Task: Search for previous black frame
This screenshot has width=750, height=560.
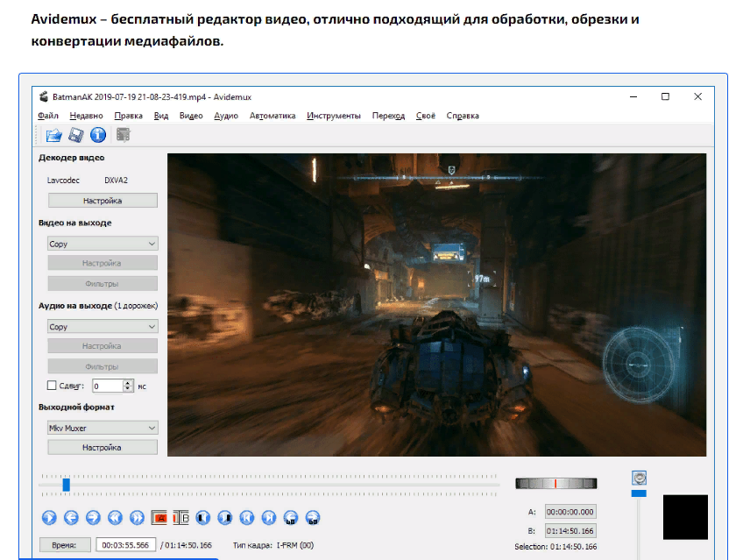Action: click(x=202, y=518)
